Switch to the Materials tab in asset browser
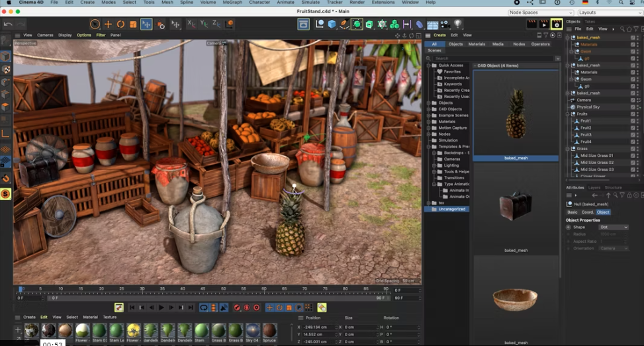 (x=477, y=44)
